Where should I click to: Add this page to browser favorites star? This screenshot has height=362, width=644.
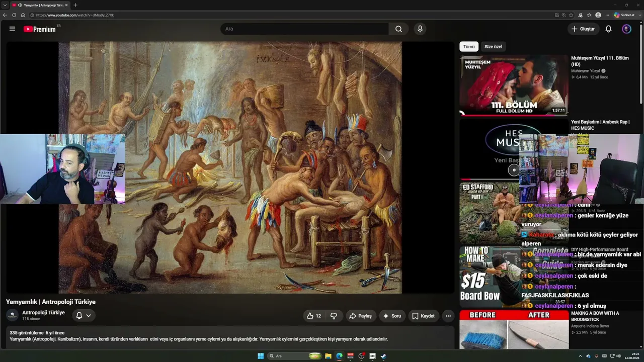(571, 15)
